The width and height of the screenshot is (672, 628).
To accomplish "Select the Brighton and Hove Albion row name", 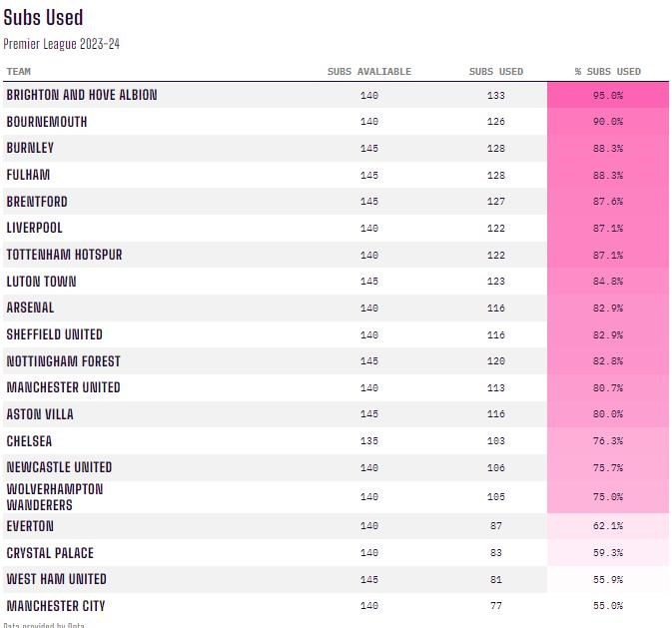I will click(x=82, y=95).
